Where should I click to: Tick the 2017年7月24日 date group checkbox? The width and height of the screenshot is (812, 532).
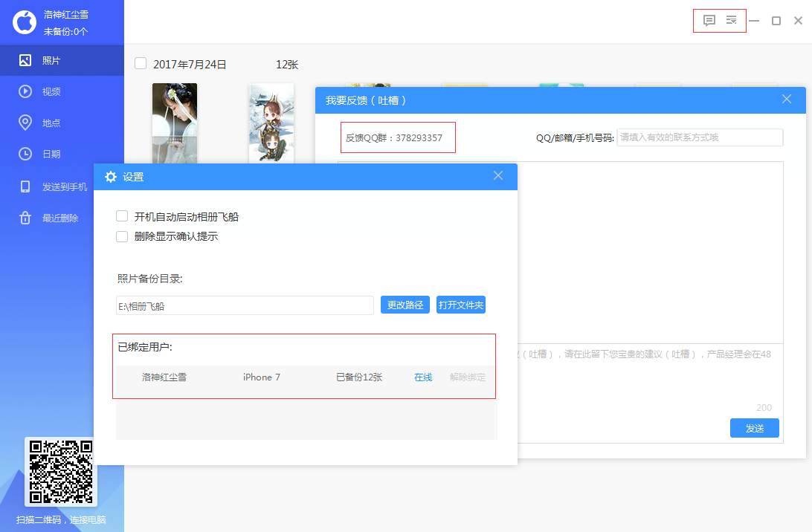[141, 63]
